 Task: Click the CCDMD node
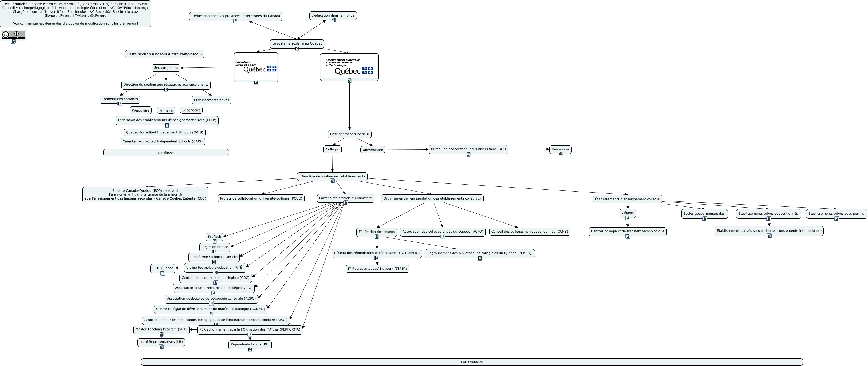tap(211, 309)
